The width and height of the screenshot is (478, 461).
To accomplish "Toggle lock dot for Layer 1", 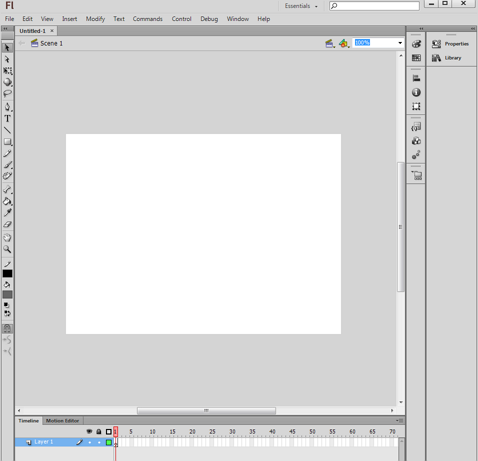I will pyautogui.click(x=99, y=442).
